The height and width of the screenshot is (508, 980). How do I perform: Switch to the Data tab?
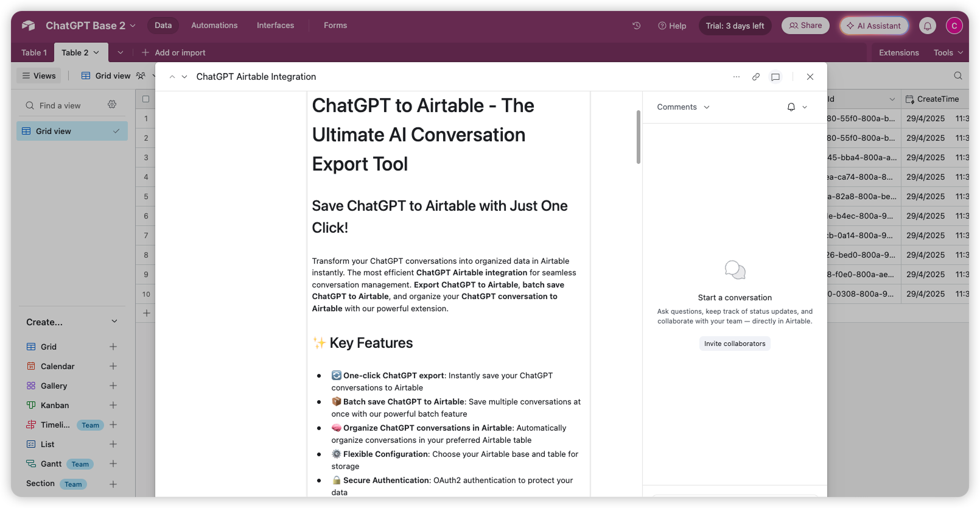[x=163, y=26]
